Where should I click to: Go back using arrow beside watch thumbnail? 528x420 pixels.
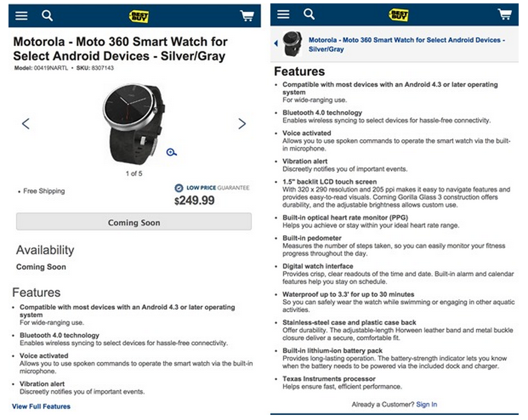click(x=276, y=43)
